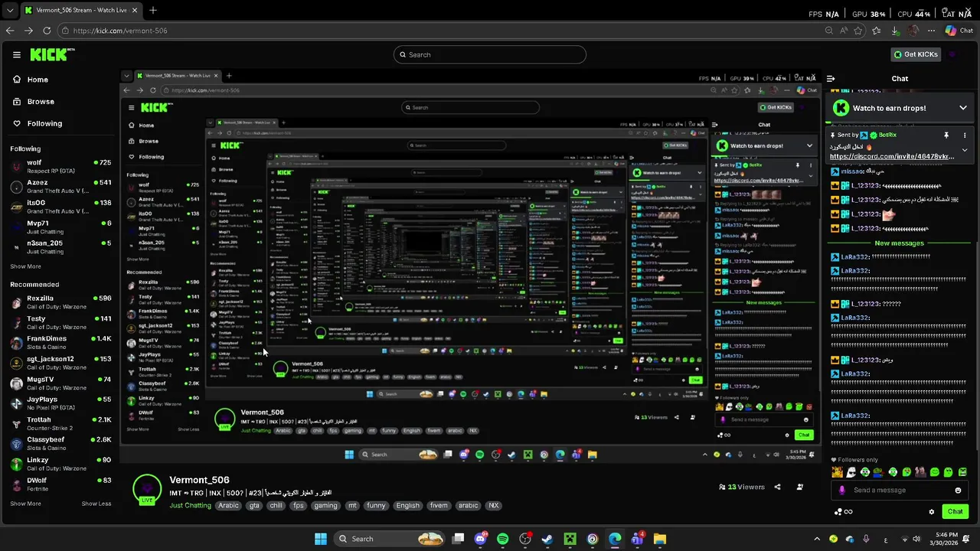This screenshot has height=551, width=980.
Task: Open Spotify from the taskbar
Action: tap(502, 539)
